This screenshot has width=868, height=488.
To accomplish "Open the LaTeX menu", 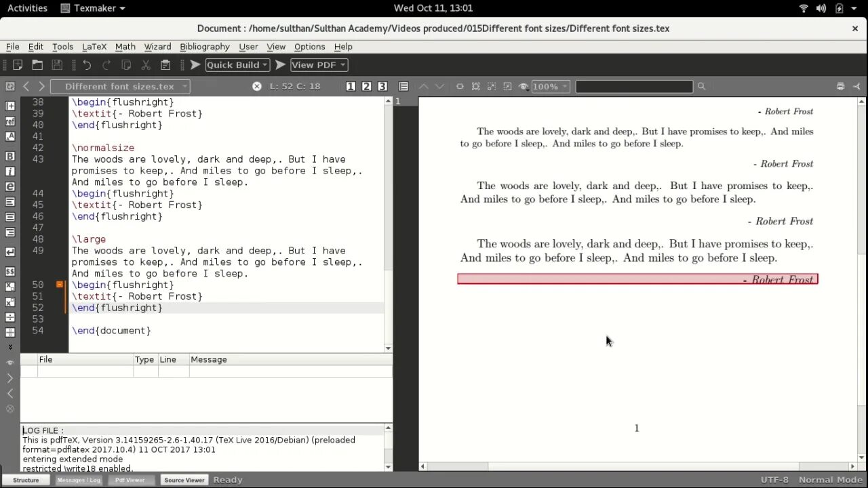I will [94, 47].
